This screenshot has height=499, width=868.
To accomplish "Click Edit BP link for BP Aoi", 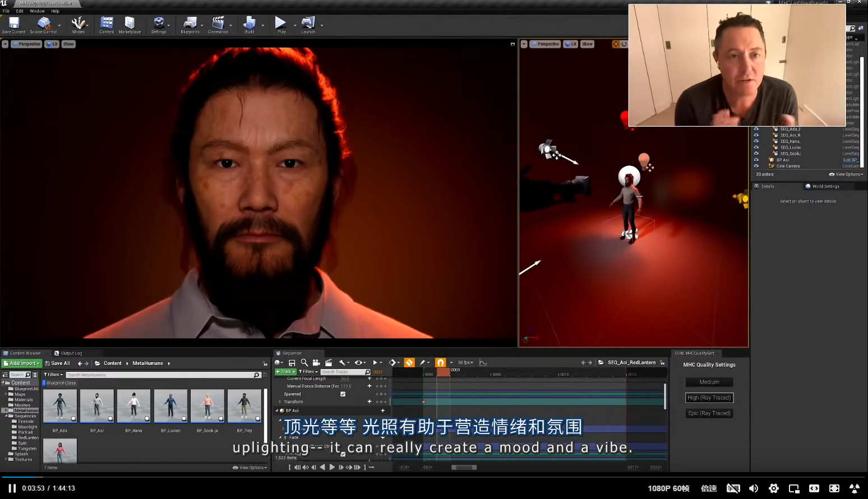I will tap(851, 160).
